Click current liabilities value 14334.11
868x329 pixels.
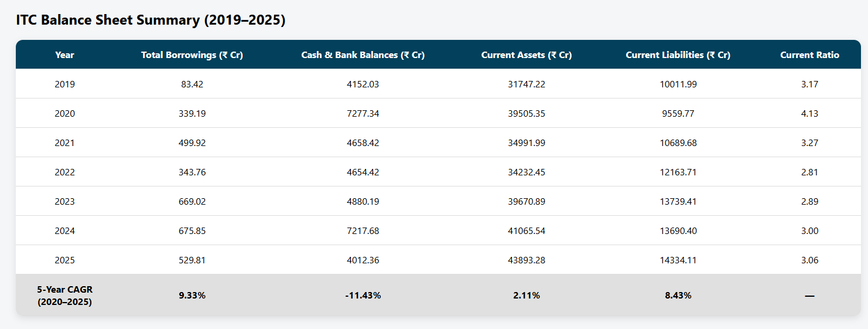(678, 260)
